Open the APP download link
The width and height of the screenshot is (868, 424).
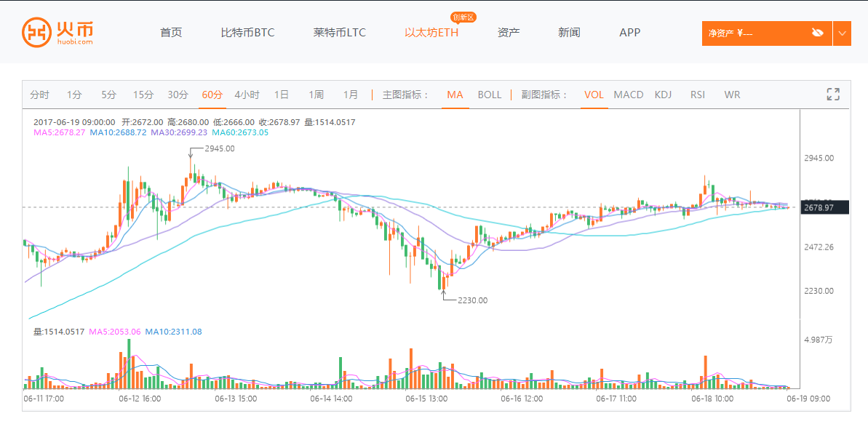[x=629, y=33]
